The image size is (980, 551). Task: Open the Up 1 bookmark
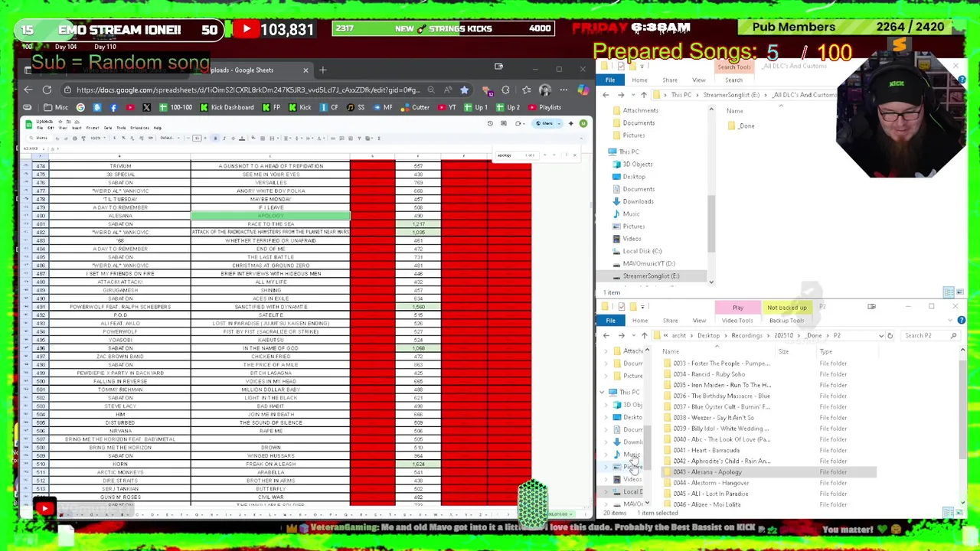[475, 107]
